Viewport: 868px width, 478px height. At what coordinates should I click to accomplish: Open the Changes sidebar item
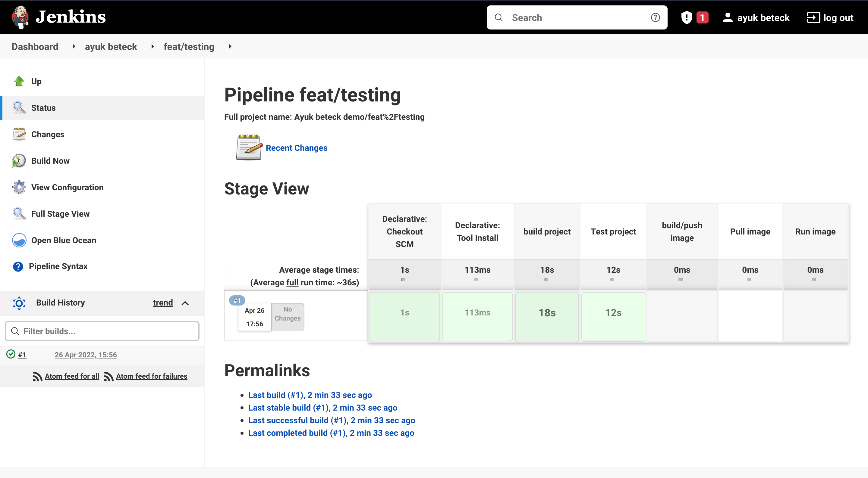(48, 134)
